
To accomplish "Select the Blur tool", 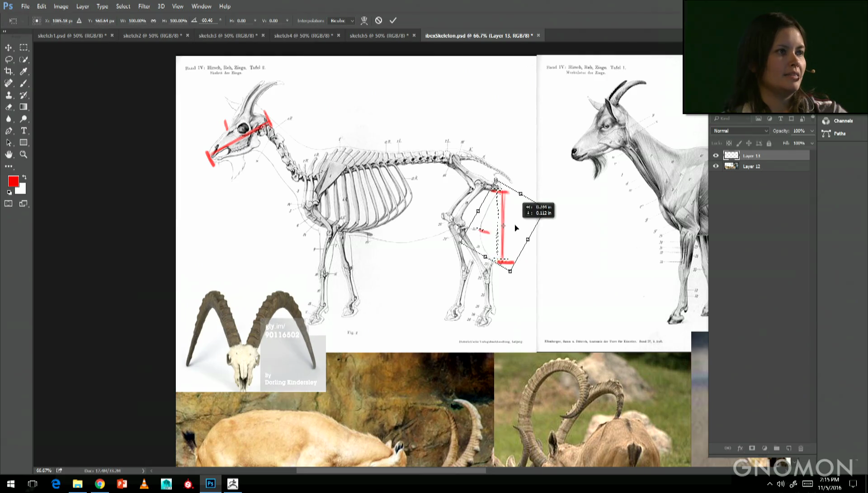I will (x=9, y=119).
